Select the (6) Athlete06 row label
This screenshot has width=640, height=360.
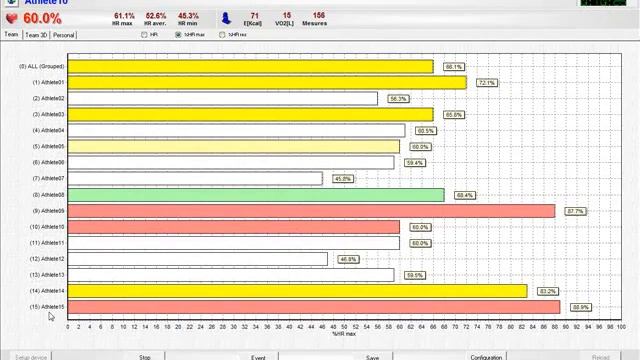[x=48, y=162]
